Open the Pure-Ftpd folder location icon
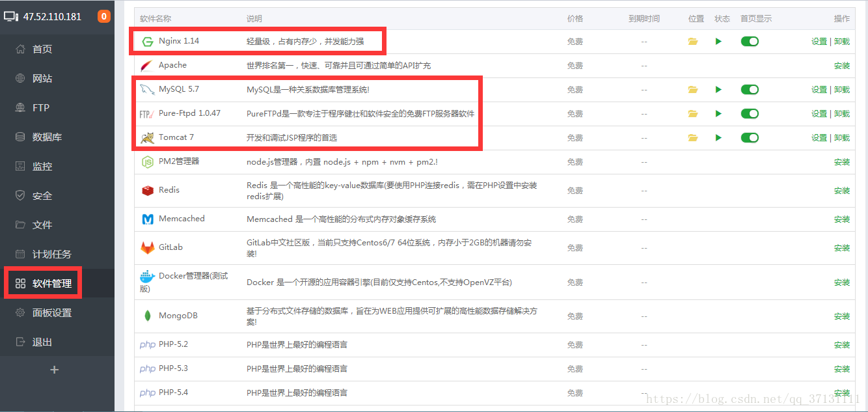 click(x=693, y=114)
